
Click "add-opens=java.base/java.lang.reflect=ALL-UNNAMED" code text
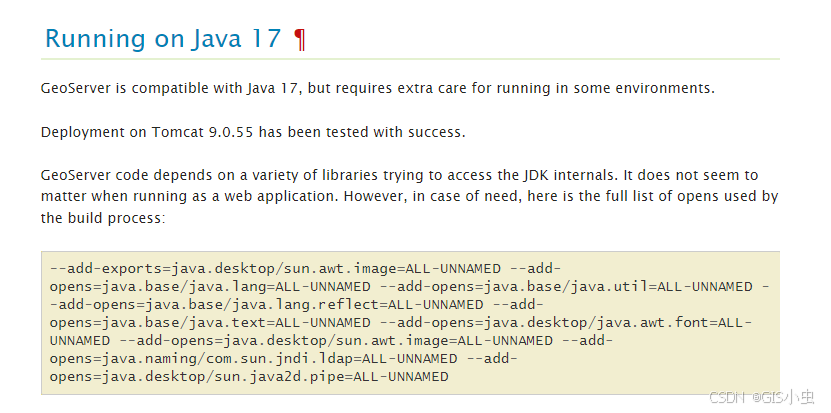tap(271, 305)
